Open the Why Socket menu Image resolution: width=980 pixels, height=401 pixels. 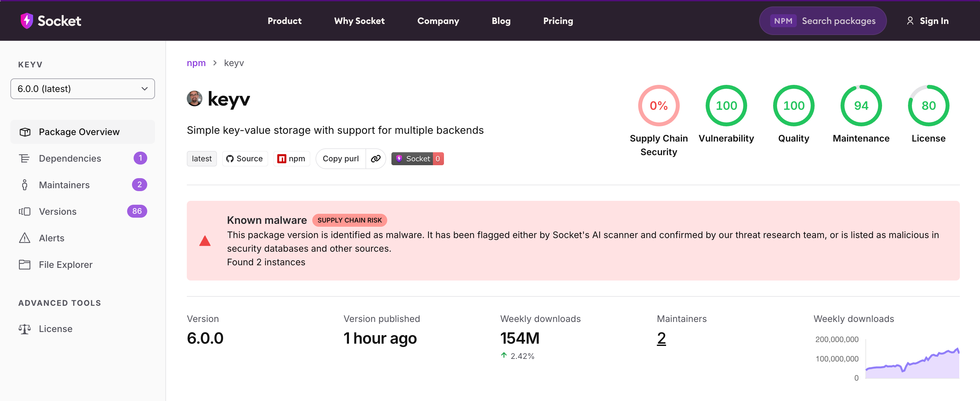(x=359, y=21)
